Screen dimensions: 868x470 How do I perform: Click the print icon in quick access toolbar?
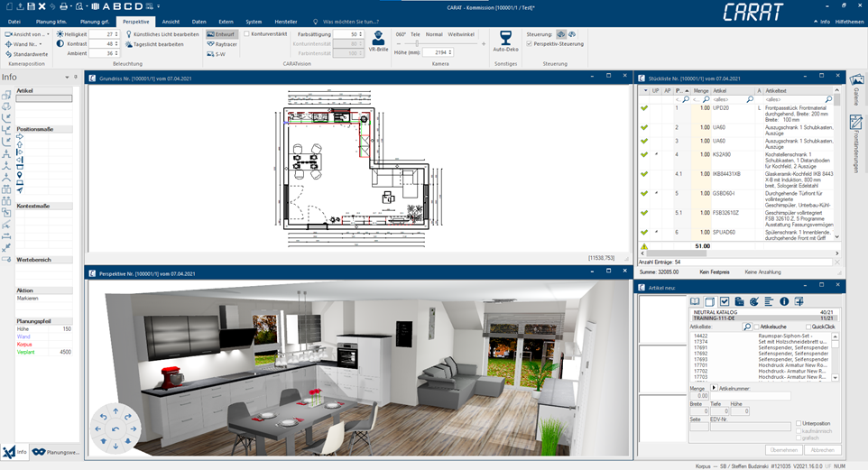point(64,6)
